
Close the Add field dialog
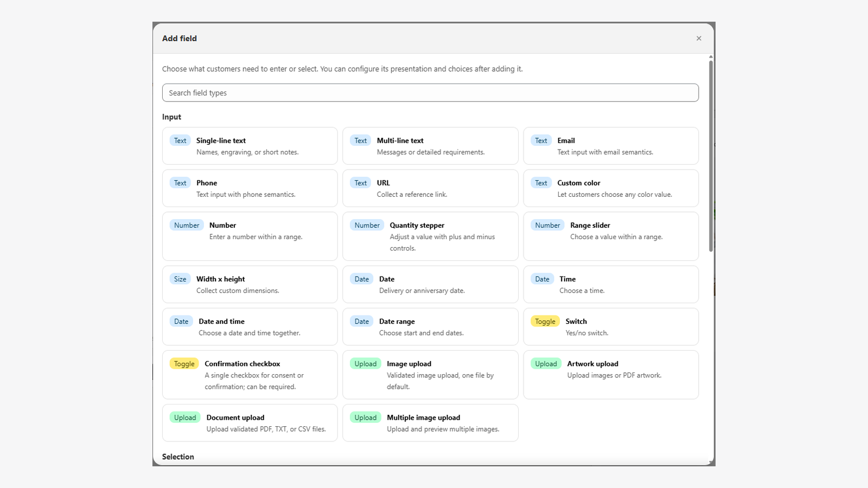click(x=699, y=38)
